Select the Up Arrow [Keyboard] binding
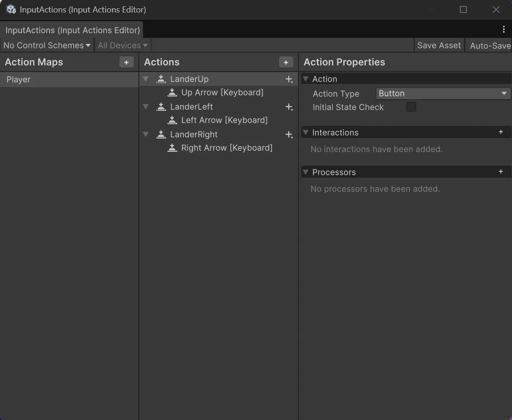Screen dimensions: 512x420 pos(222,92)
